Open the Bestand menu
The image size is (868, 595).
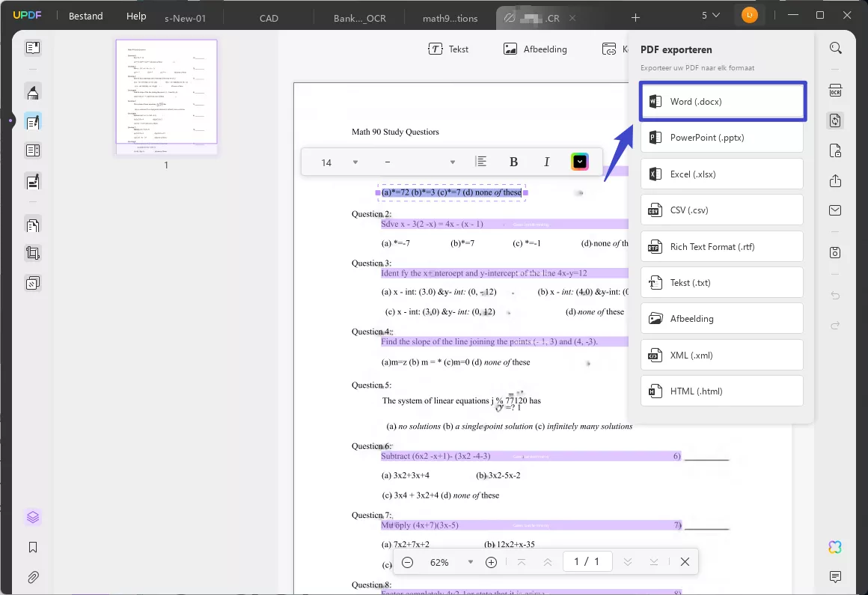coord(85,15)
